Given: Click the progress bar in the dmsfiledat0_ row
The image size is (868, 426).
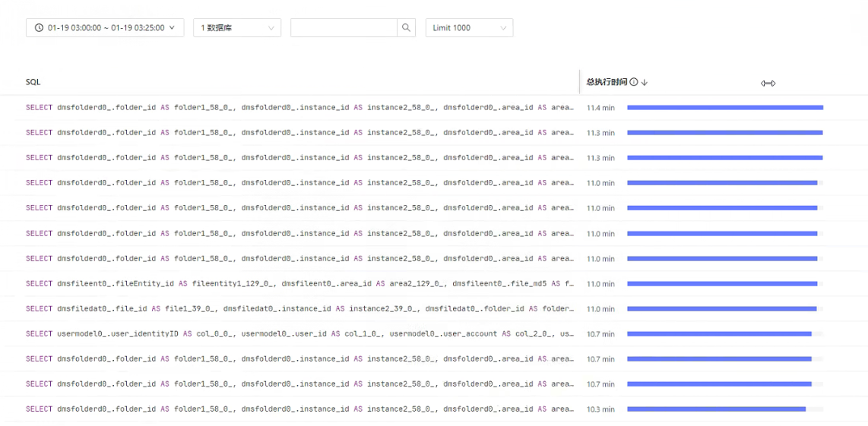Looking at the screenshot, I should [x=725, y=309].
